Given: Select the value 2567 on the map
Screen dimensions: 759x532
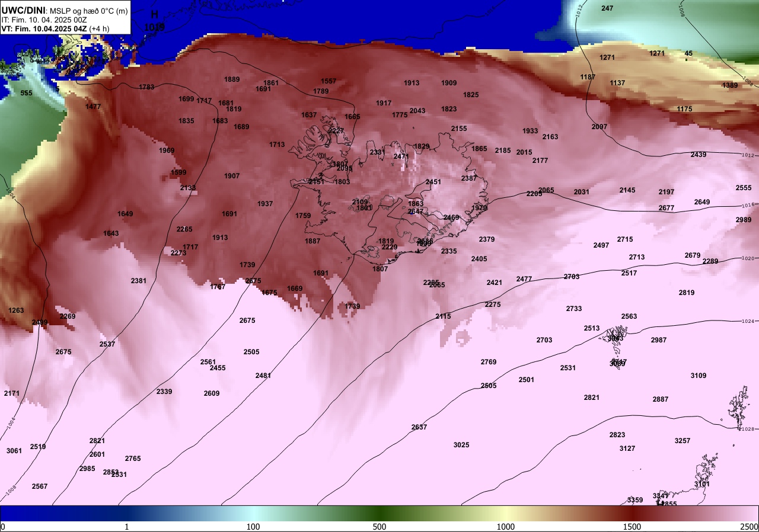Looking at the screenshot, I should (40, 486).
